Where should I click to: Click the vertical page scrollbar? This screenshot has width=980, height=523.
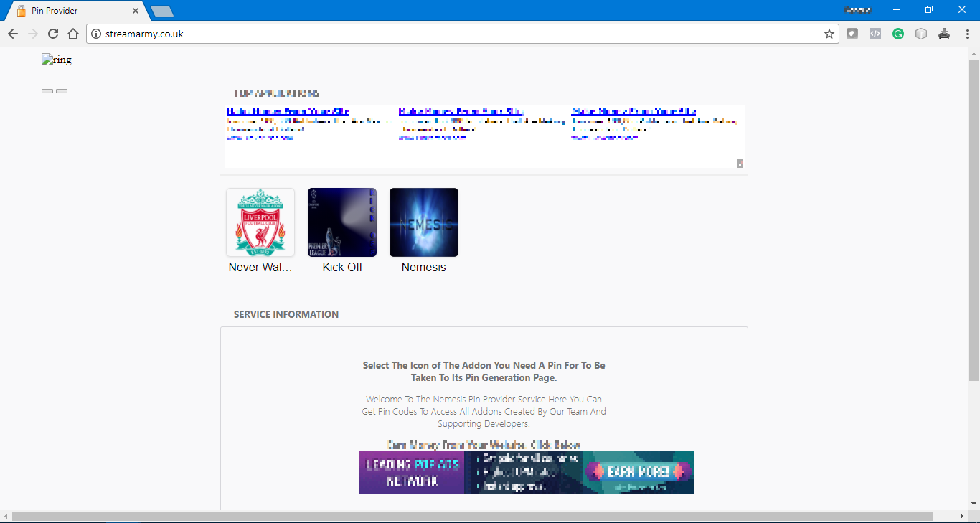tap(974, 215)
